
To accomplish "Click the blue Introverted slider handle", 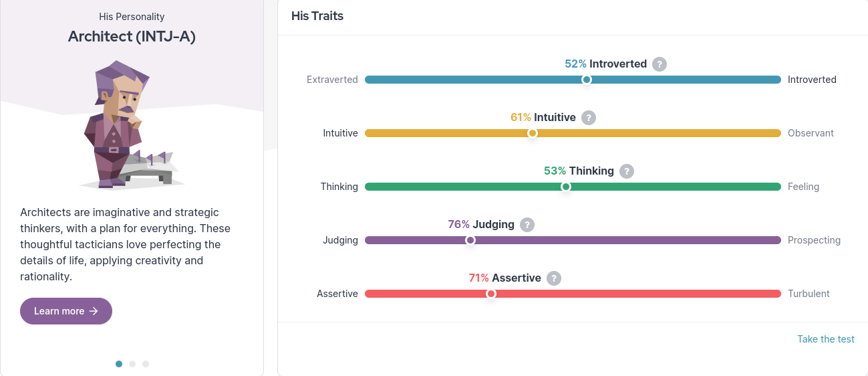I will (x=586, y=80).
